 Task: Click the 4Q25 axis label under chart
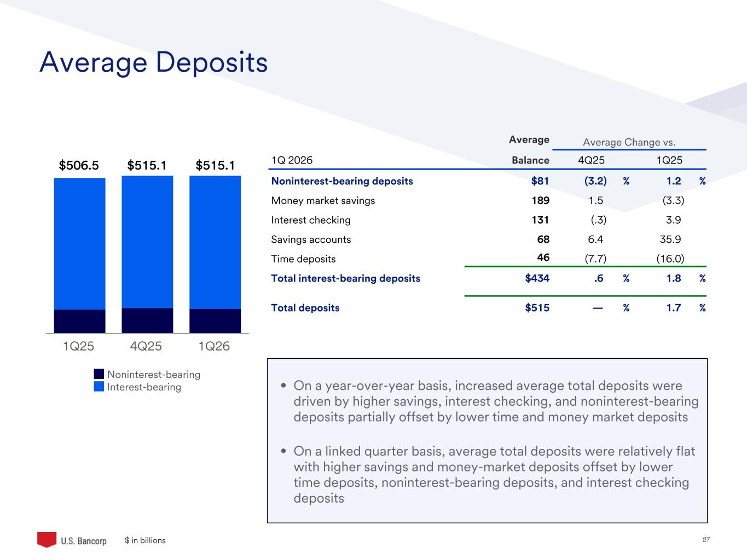(146, 346)
